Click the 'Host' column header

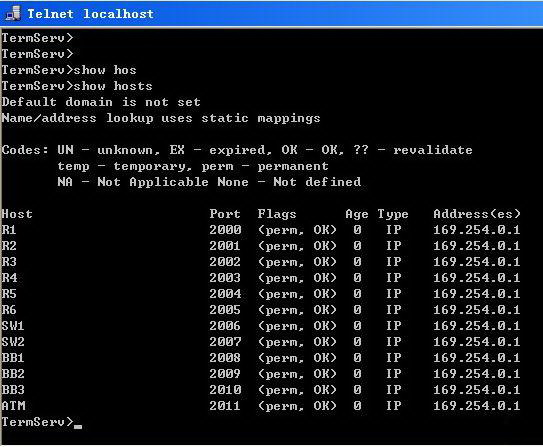[17, 214]
